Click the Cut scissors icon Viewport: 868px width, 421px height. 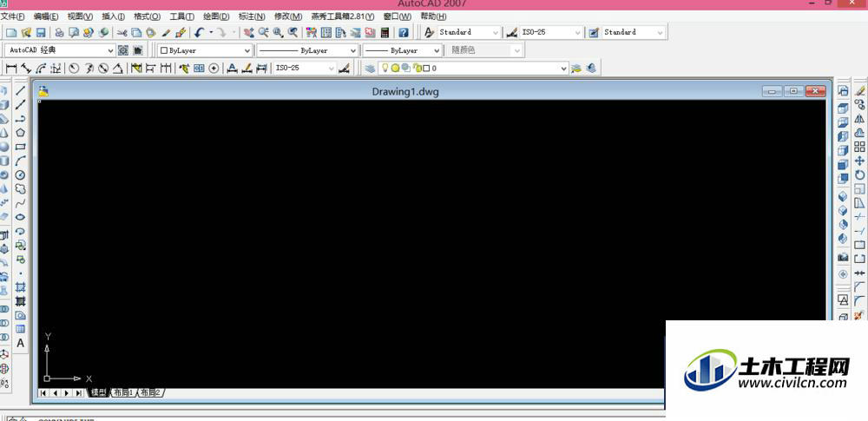pos(122,33)
